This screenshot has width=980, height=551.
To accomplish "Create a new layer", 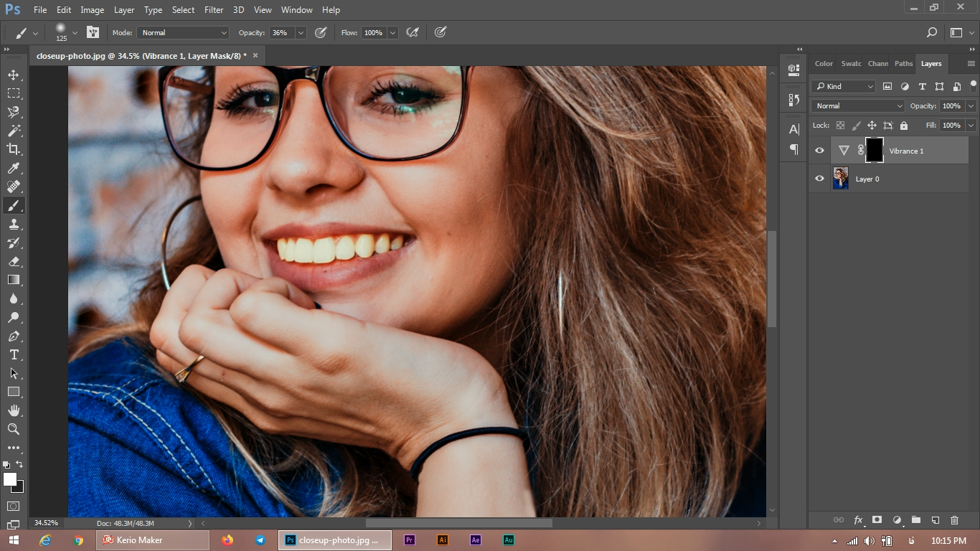I will (935, 520).
